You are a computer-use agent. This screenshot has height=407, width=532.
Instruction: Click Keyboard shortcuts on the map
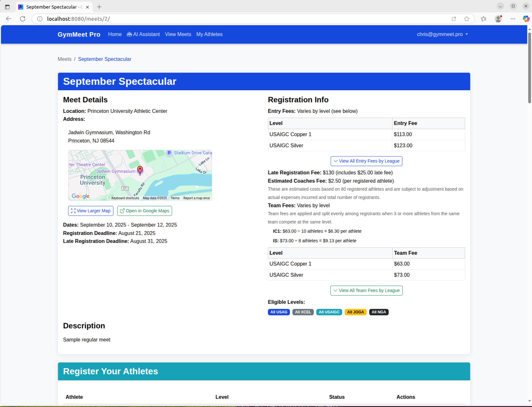tap(125, 198)
